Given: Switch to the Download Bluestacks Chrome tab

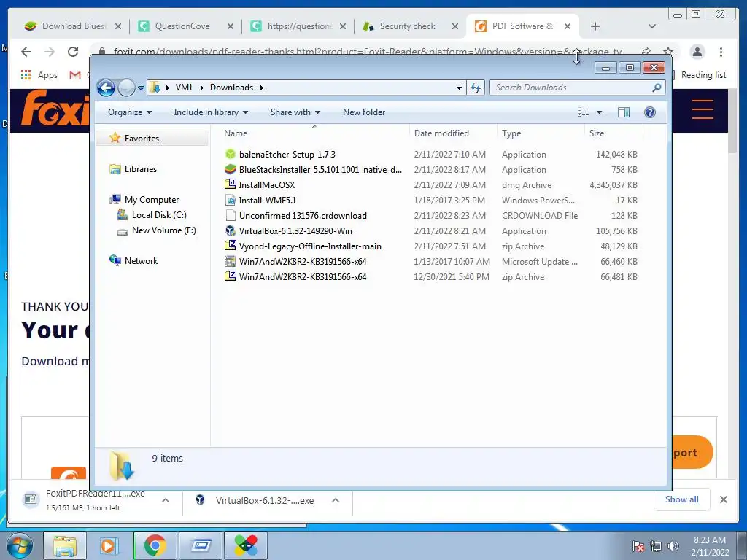Looking at the screenshot, I should [x=73, y=26].
